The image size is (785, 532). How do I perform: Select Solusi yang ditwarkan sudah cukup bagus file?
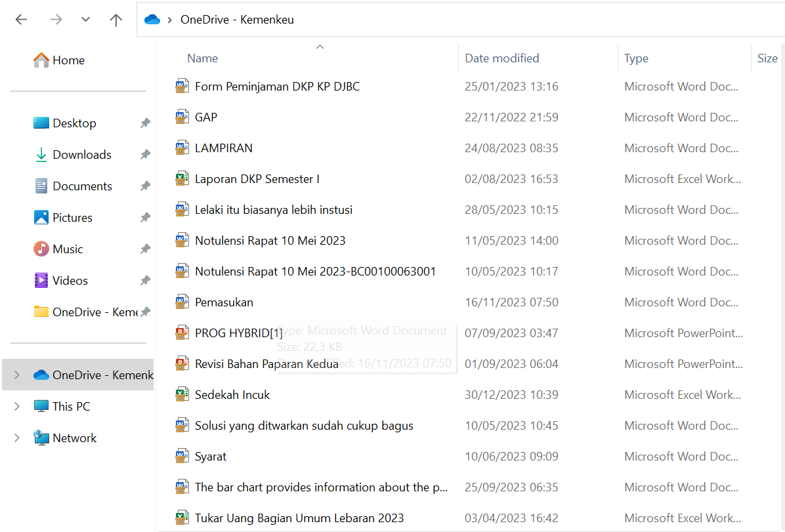point(304,425)
